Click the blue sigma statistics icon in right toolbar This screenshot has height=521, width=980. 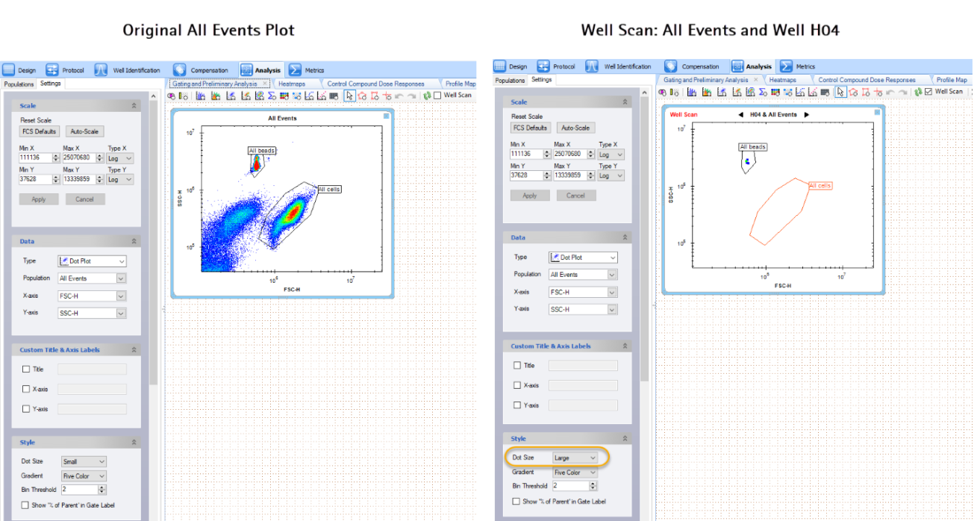click(764, 92)
